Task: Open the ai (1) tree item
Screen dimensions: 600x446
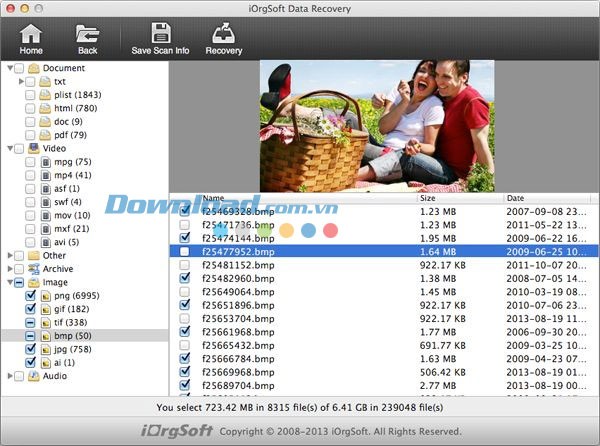Action: pyautogui.click(x=64, y=363)
